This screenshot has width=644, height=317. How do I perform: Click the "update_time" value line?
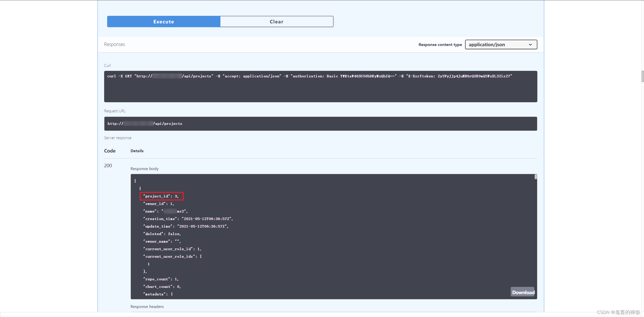coord(186,226)
